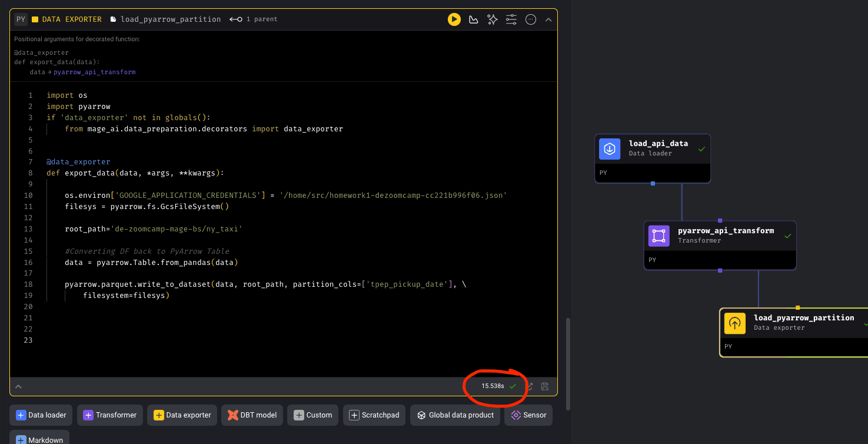Add a Data exporter block
Screen dimensions: 868x444
pyautogui.click(x=182, y=415)
